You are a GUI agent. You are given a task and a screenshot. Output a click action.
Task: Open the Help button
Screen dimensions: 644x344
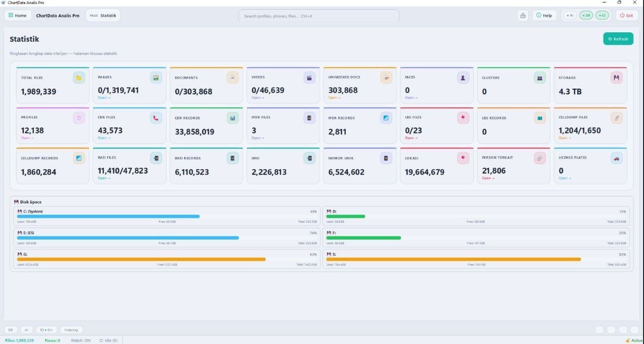point(544,16)
